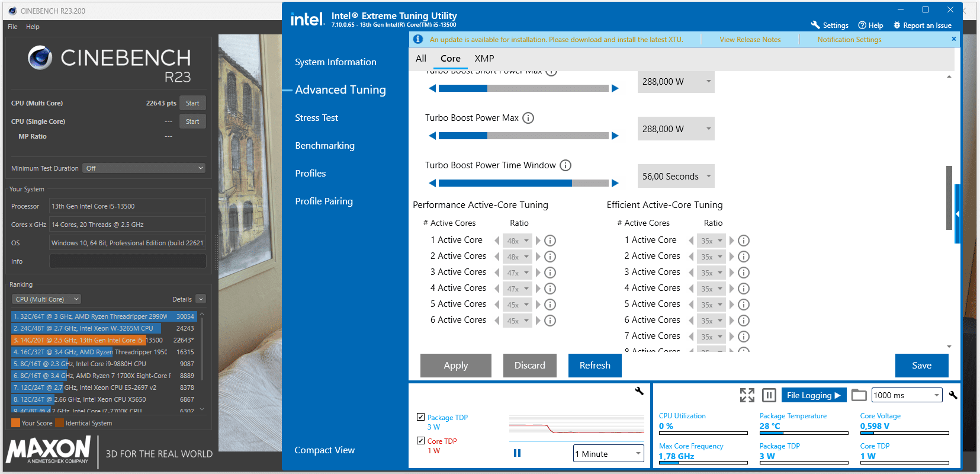Decrease Turbo Boost Power Time Window left arrow

coord(432,183)
